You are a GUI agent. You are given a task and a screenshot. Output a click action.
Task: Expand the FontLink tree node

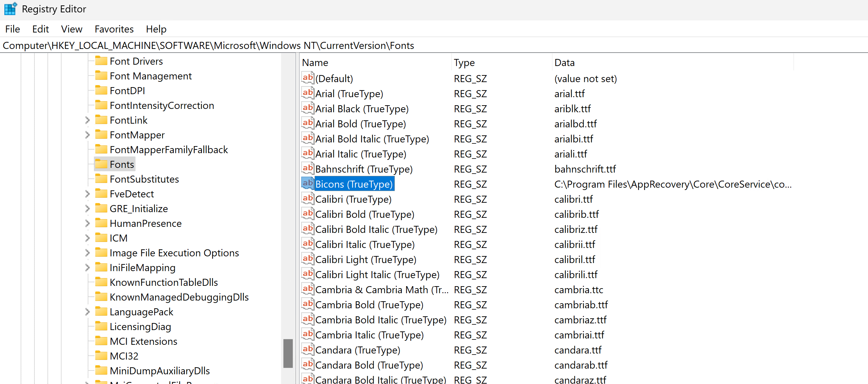pyautogui.click(x=87, y=120)
